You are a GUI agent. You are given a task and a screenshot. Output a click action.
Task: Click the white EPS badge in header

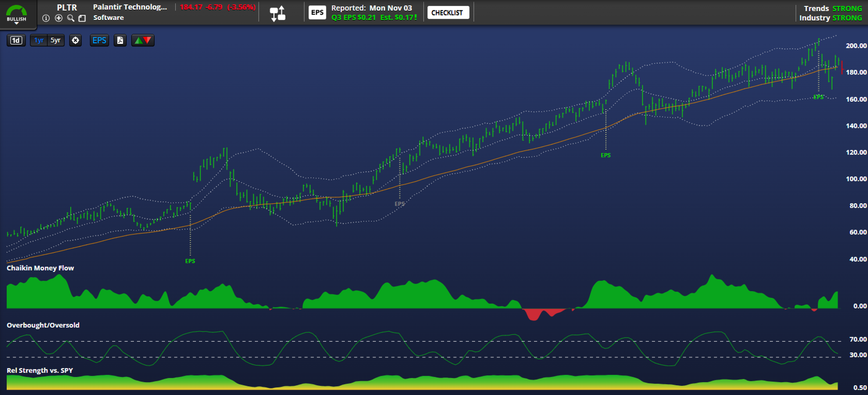click(x=317, y=13)
